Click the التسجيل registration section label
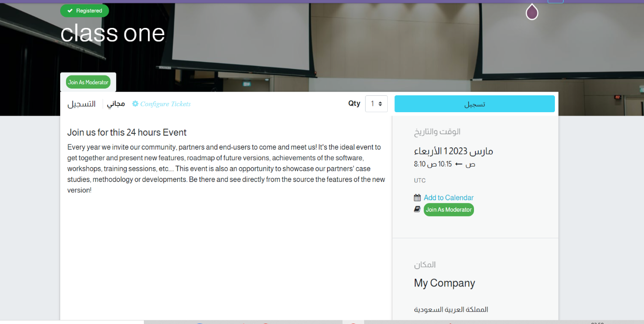 coord(81,104)
